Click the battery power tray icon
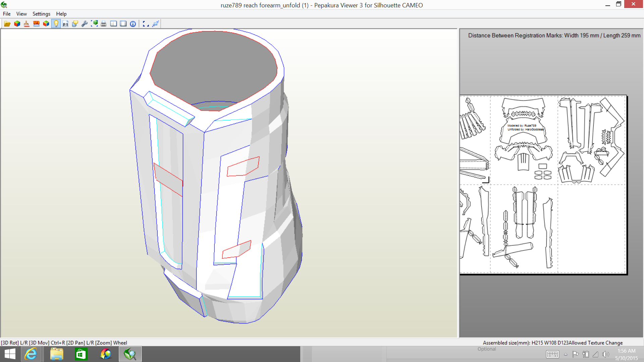Screen dimensions: 644x362 point(586,354)
